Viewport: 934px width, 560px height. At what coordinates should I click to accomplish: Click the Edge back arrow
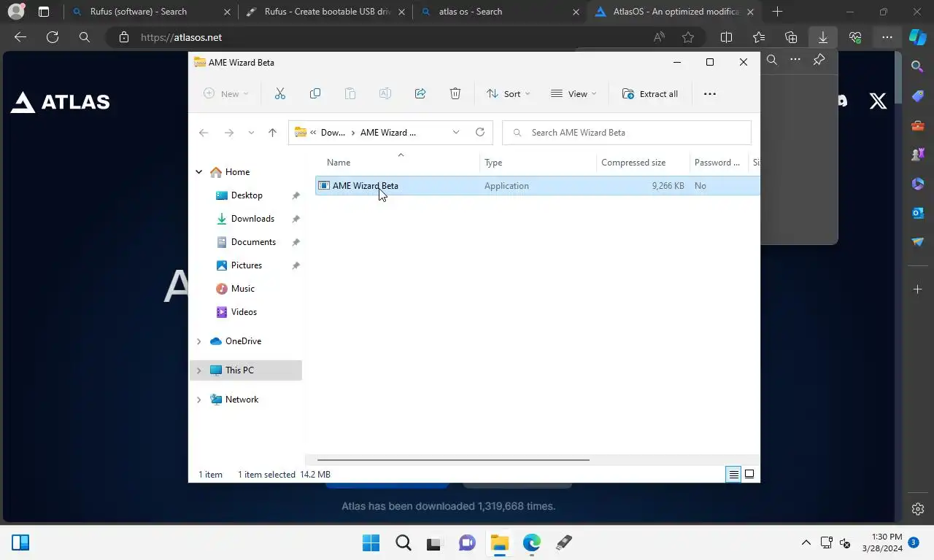pyautogui.click(x=20, y=37)
